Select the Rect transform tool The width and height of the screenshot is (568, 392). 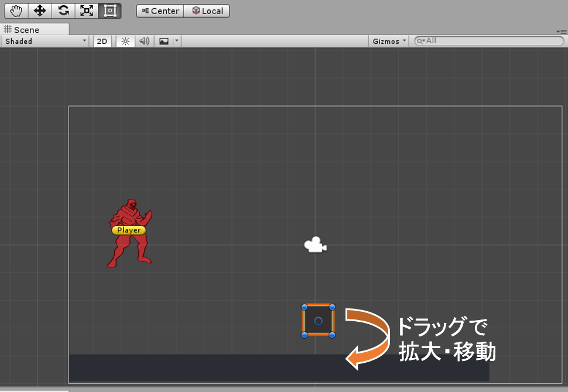pyautogui.click(x=110, y=11)
